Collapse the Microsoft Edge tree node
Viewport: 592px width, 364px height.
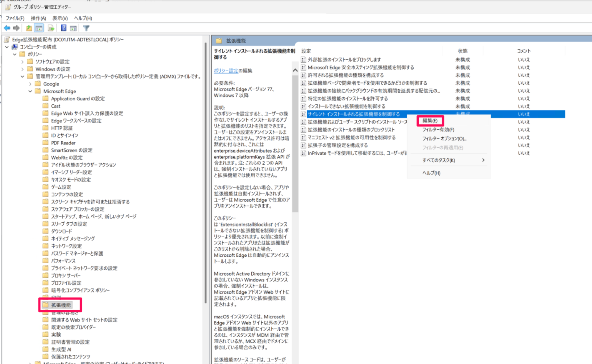(30, 91)
